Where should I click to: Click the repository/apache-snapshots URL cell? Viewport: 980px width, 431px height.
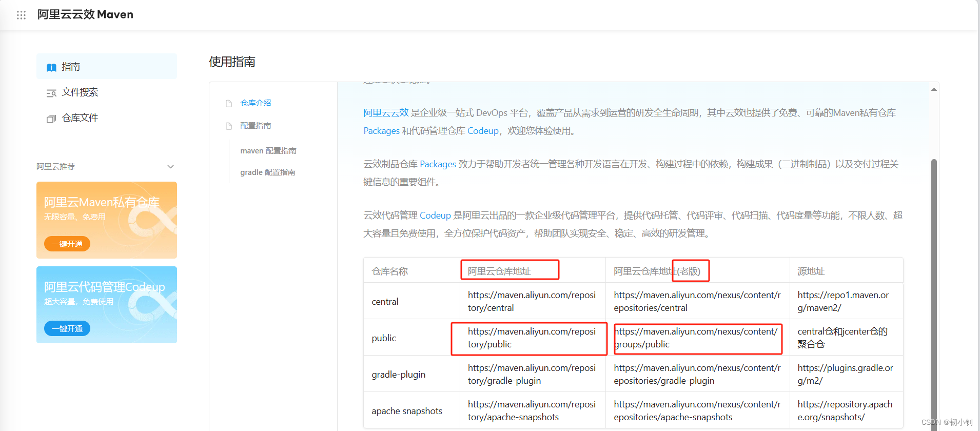pos(532,411)
